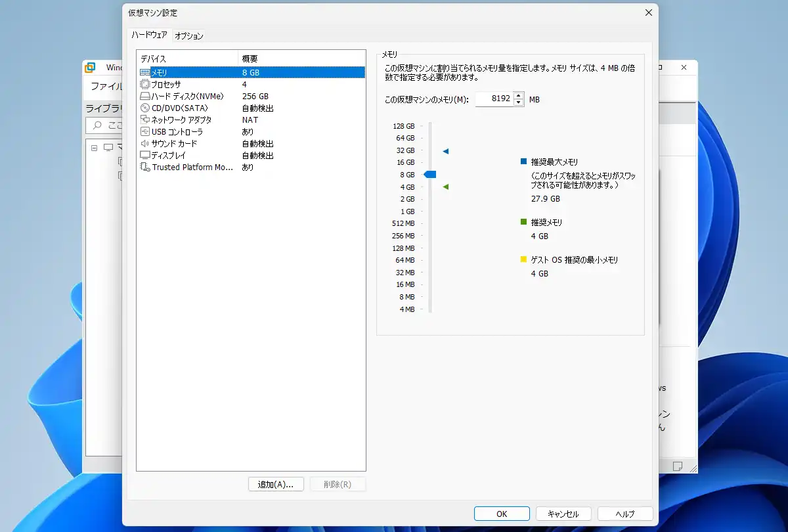
Task: Click the memory size MB input field
Action: [494, 99]
